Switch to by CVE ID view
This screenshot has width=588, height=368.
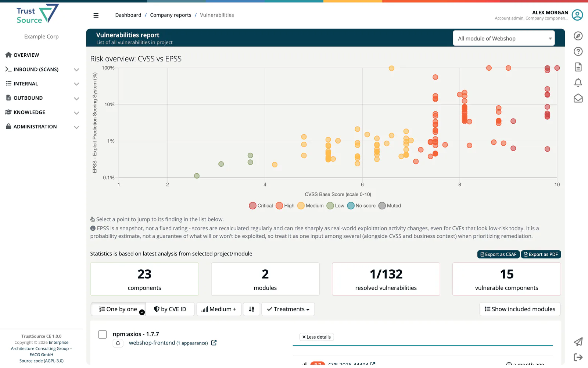170,309
